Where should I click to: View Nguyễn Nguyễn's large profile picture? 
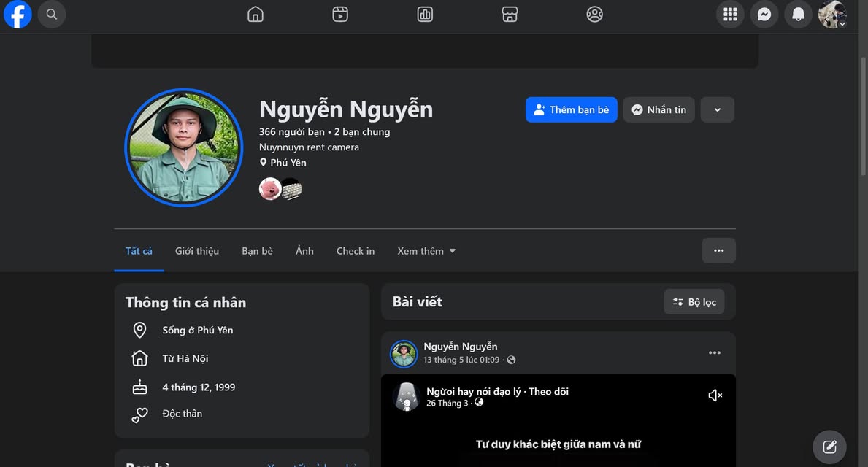click(184, 147)
